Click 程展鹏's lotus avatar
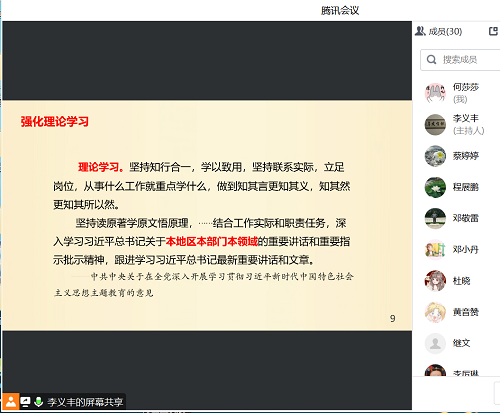Screen dimensions: 500x413 pyautogui.click(x=435, y=187)
